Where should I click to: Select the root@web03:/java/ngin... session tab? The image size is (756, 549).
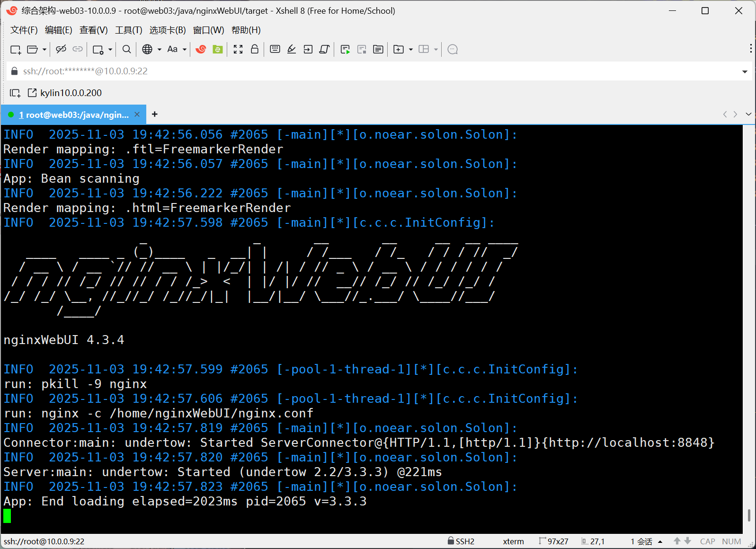[73, 115]
